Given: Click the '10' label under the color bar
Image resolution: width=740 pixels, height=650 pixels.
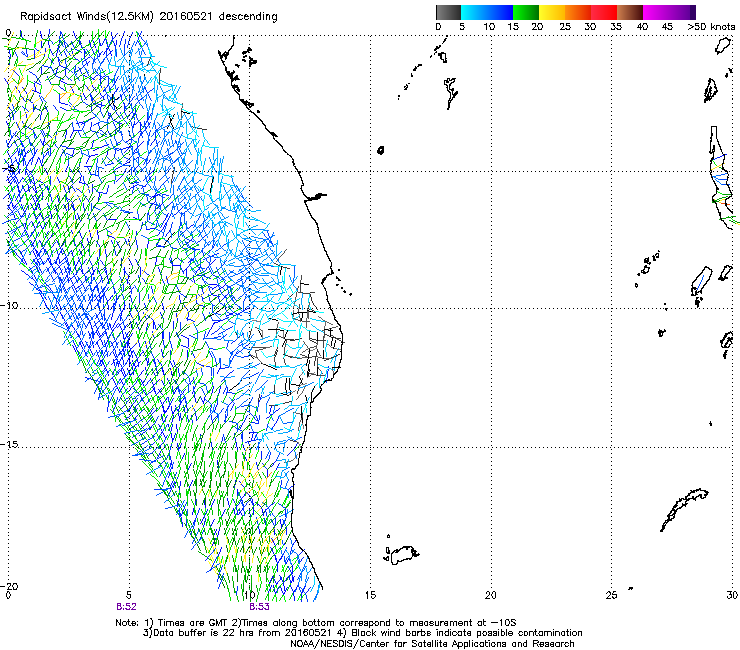Looking at the screenshot, I should 489,27.
